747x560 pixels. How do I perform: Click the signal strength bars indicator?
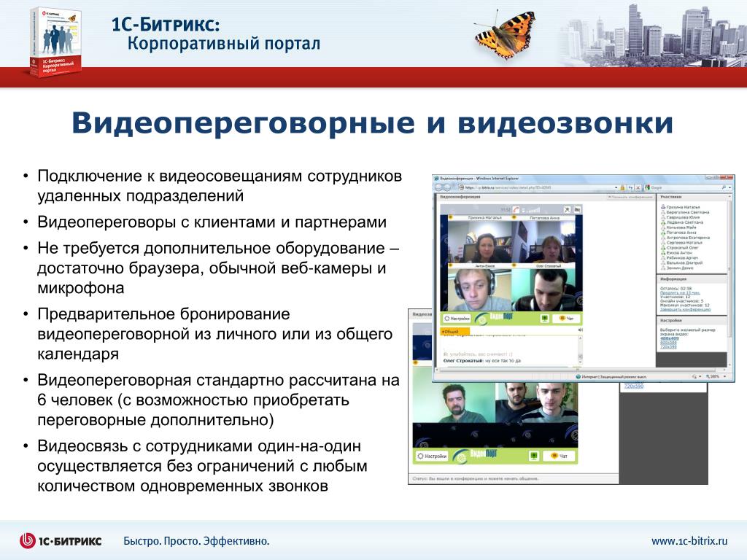click(x=532, y=209)
